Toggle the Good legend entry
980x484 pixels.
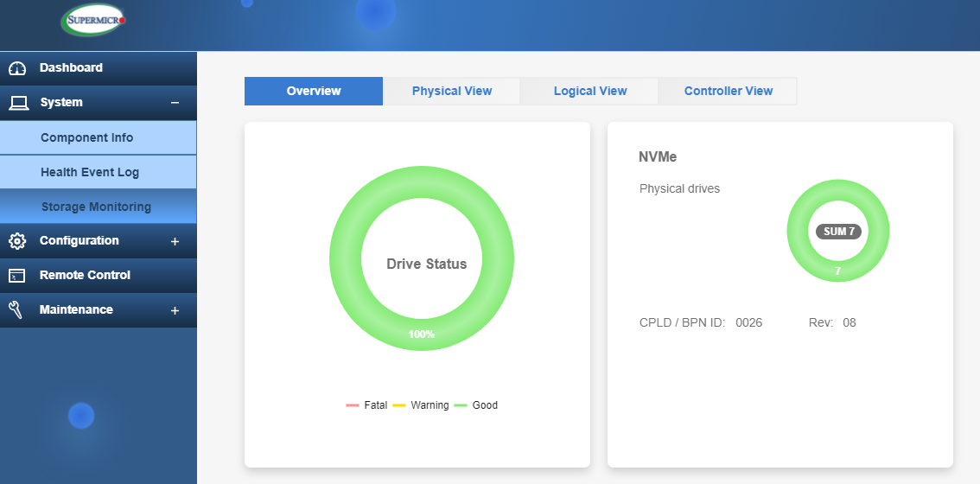click(x=476, y=404)
